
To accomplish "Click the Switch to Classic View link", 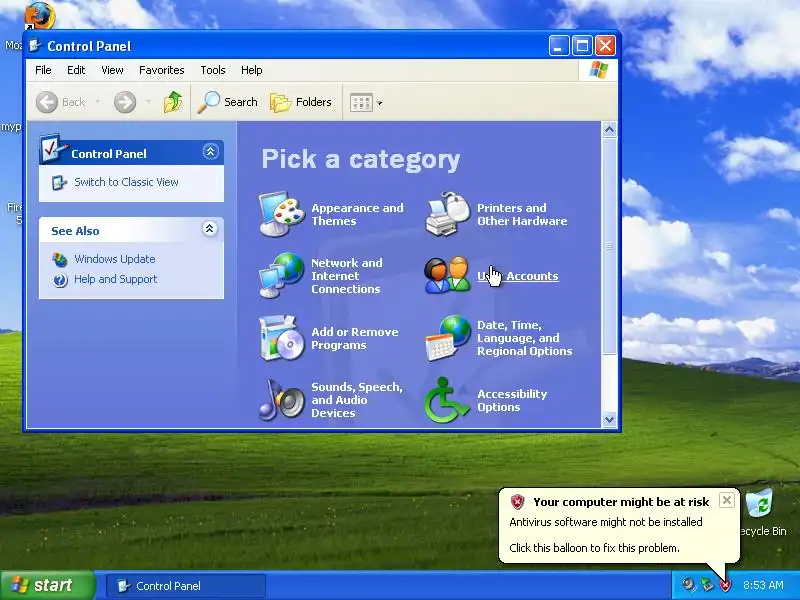I will click(127, 182).
